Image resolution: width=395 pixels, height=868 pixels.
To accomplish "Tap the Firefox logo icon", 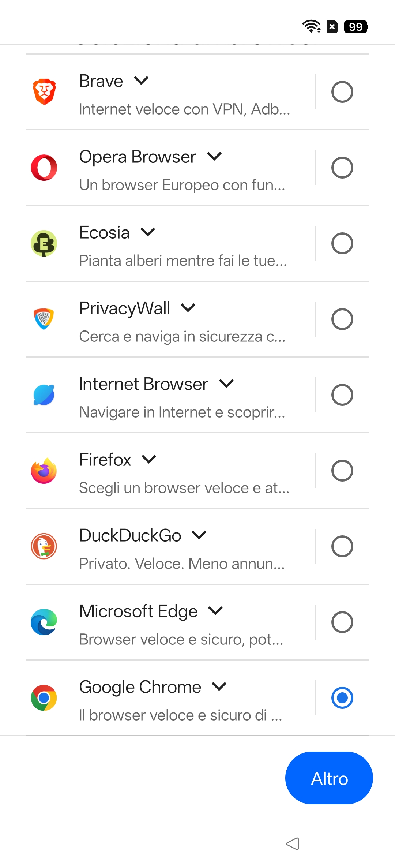I will pyautogui.click(x=44, y=471).
